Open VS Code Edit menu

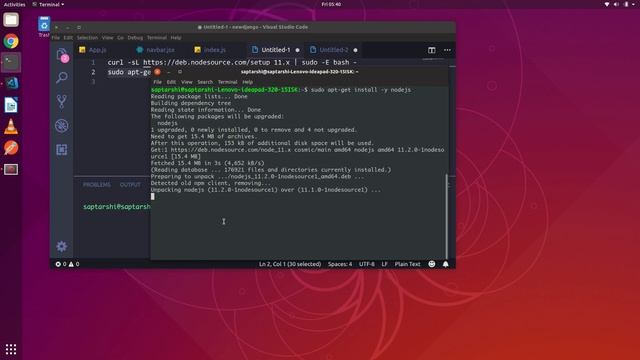click(68, 38)
